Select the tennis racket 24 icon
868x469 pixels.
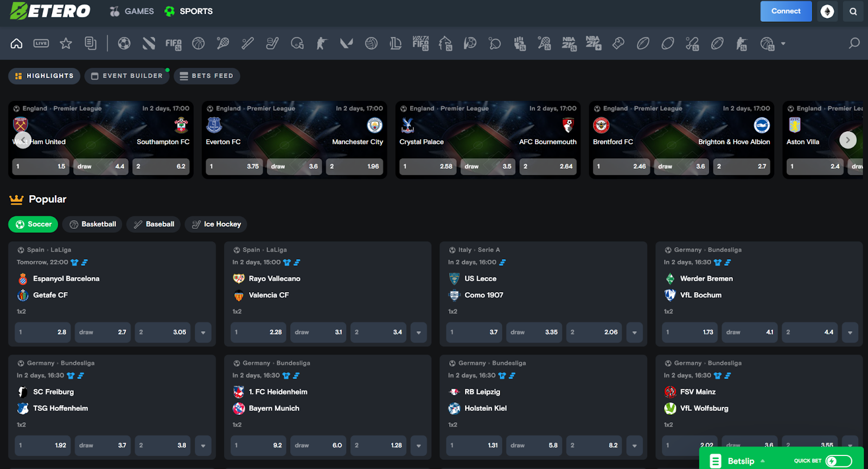[x=544, y=43]
